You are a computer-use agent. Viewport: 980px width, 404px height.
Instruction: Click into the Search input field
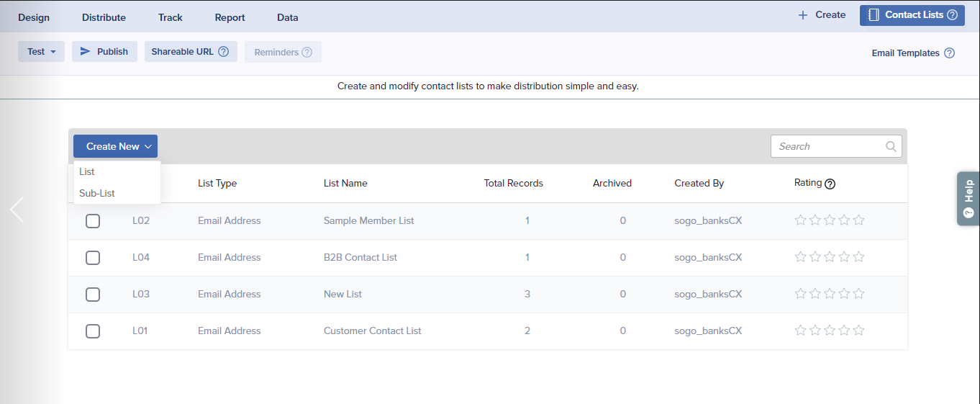click(x=827, y=146)
